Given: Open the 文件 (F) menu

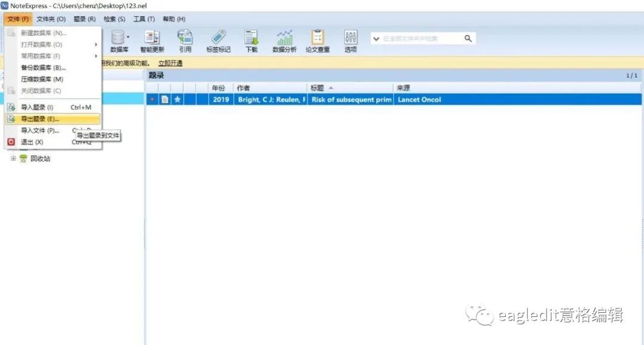Looking at the screenshot, I should pyautogui.click(x=18, y=19).
